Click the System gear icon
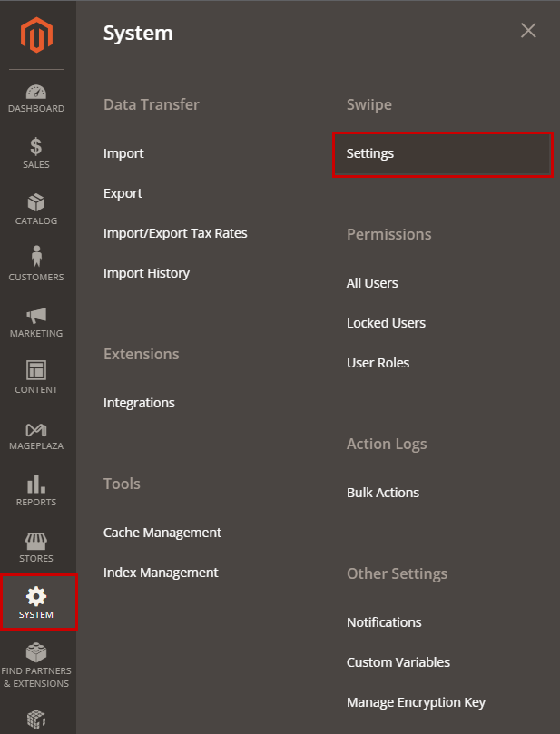560x734 pixels. [x=37, y=597]
